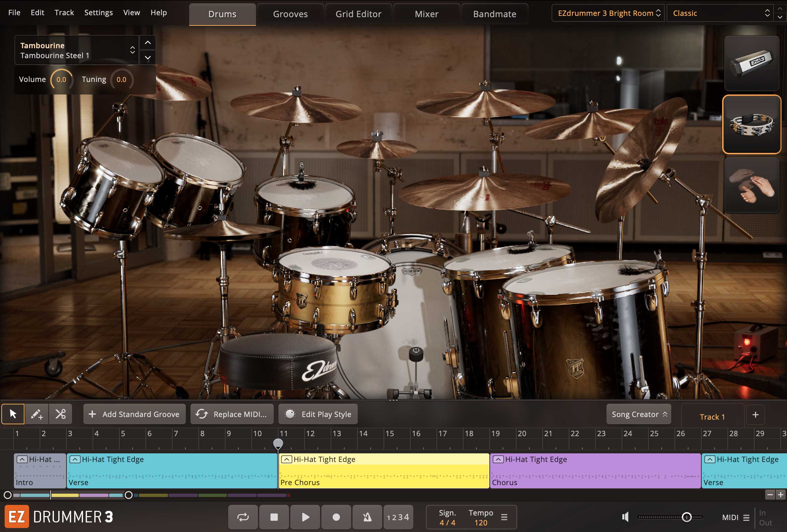Adjust the master volume slider knob
The image size is (787, 532).
pyautogui.click(x=686, y=517)
